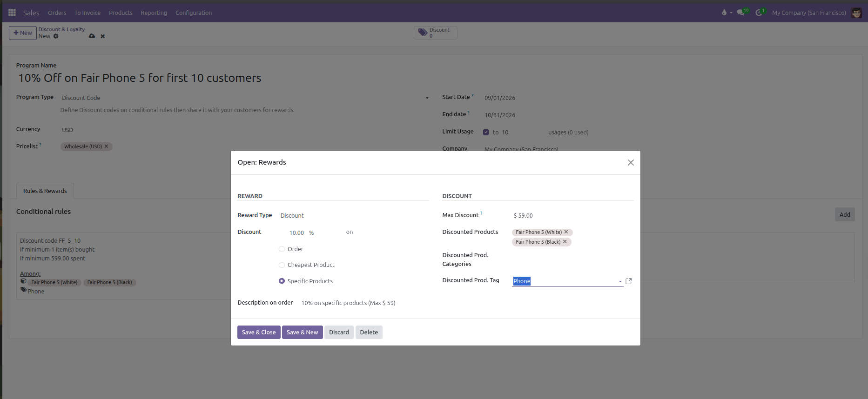Image resolution: width=868 pixels, height=399 pixels.
Task: Click the End date 10/31/2026 field
Action: tap(500, 115)
